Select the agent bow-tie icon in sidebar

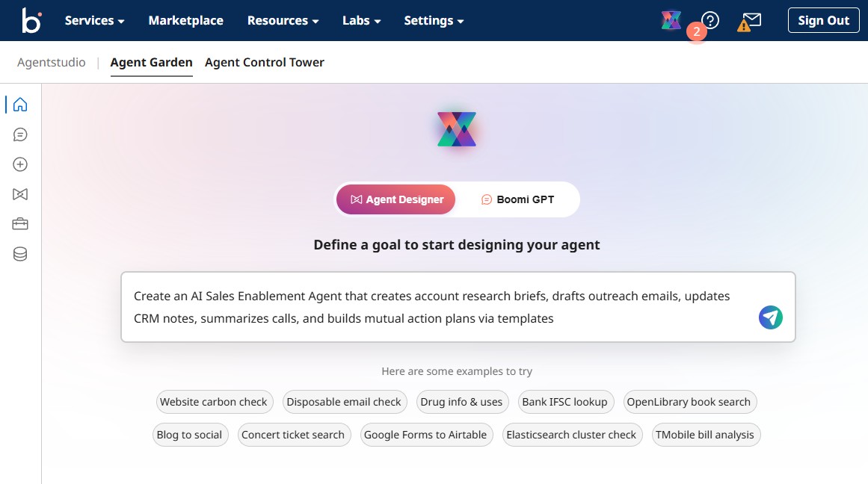(x=19, y=194)
